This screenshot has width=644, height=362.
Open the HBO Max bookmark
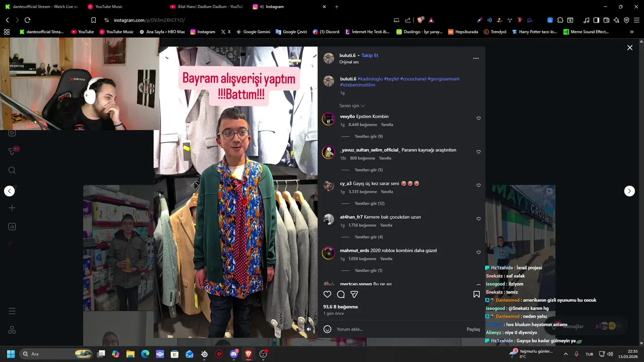point(162,32)
